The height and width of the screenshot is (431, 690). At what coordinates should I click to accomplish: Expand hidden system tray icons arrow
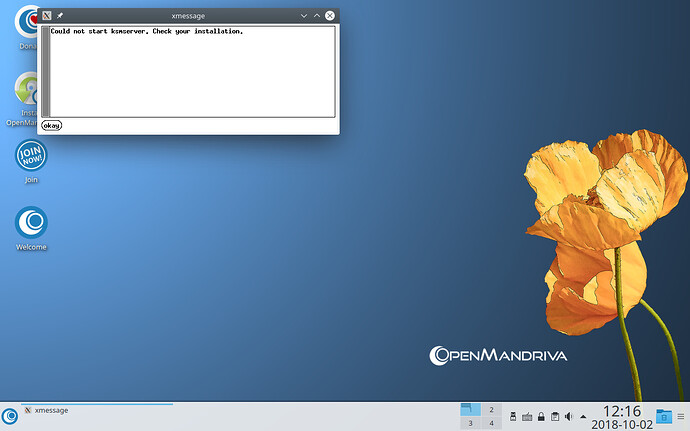point(583,416)
